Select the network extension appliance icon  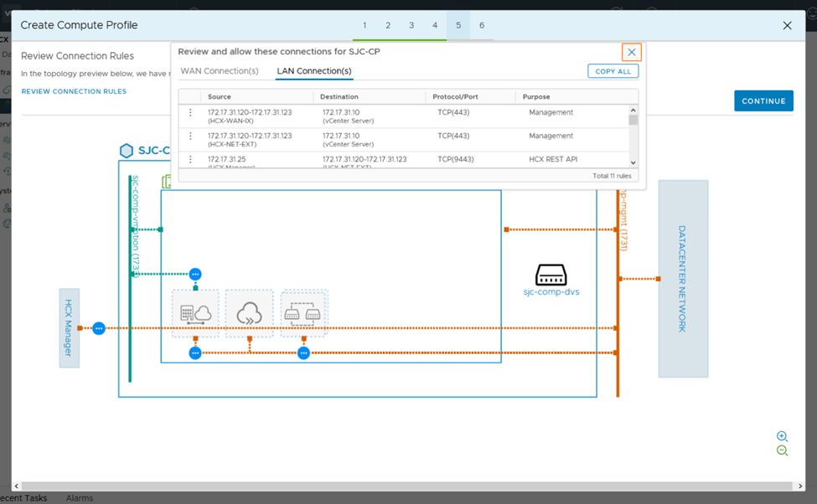coord(304,313)
